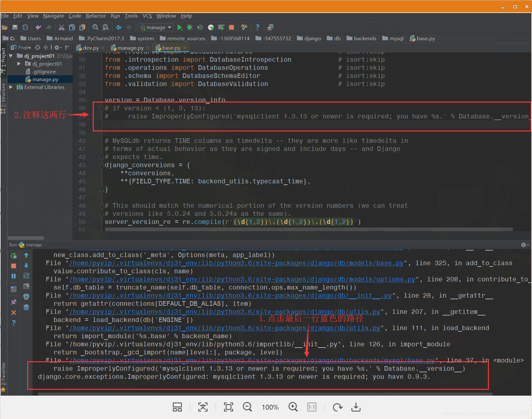Click the Synchronize icon in toolbar

pos(25,28)
